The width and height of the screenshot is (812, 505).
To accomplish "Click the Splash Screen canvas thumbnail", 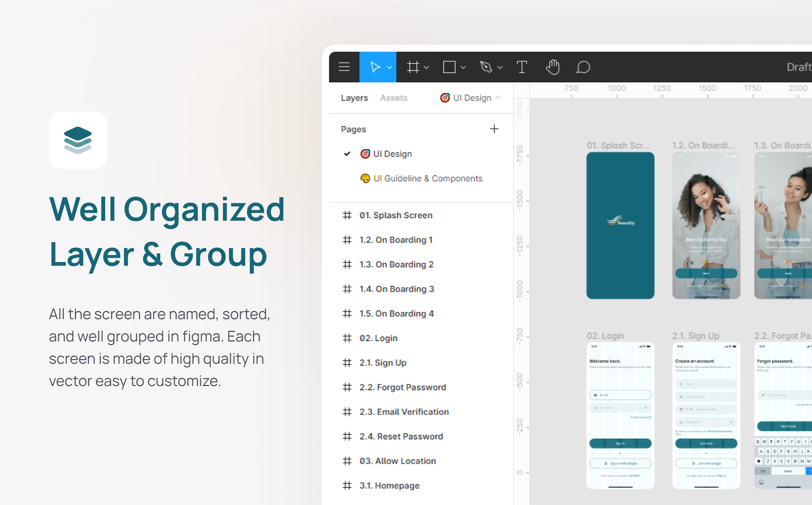I will 620,226.
